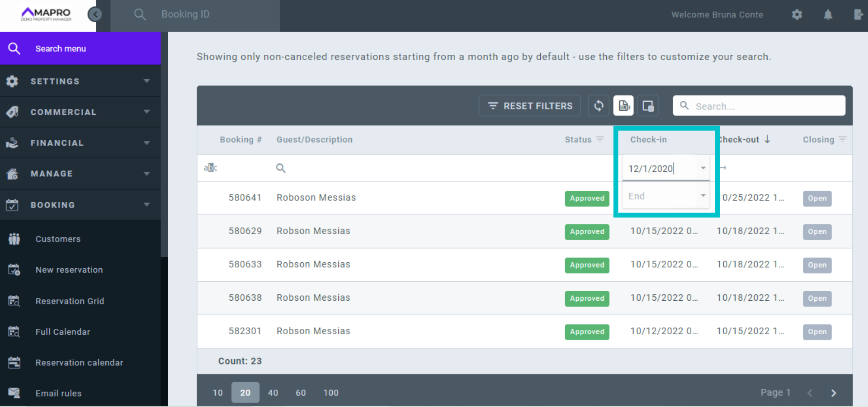Collapse sidebar with the arrow button

[x=95, y=14]
